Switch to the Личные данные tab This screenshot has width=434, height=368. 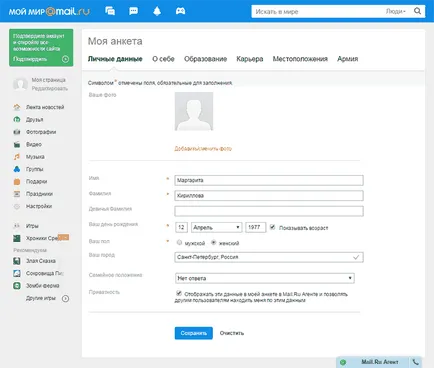click(115, 59)
